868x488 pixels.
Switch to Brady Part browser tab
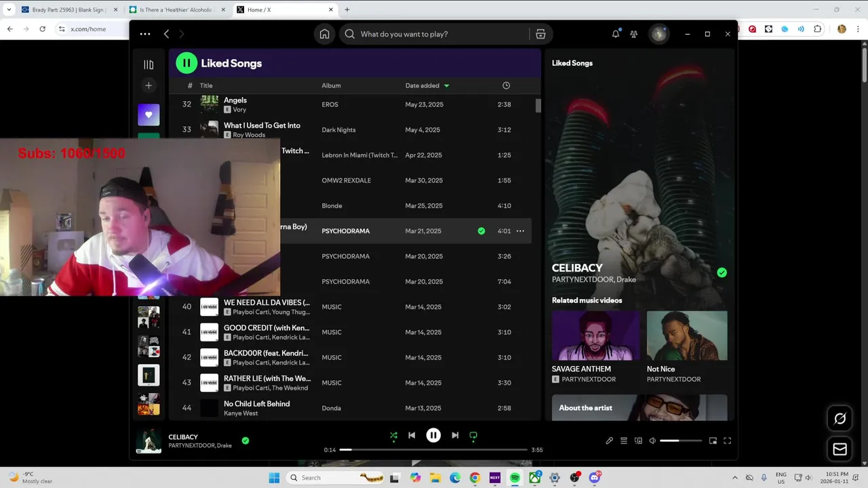click(69, 9)
